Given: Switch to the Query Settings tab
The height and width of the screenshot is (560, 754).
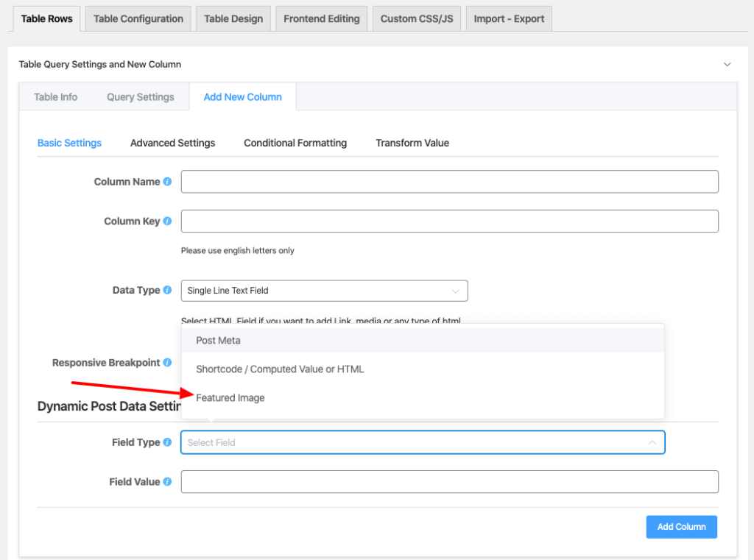Looking at the screenshot, I should (140, 96).
